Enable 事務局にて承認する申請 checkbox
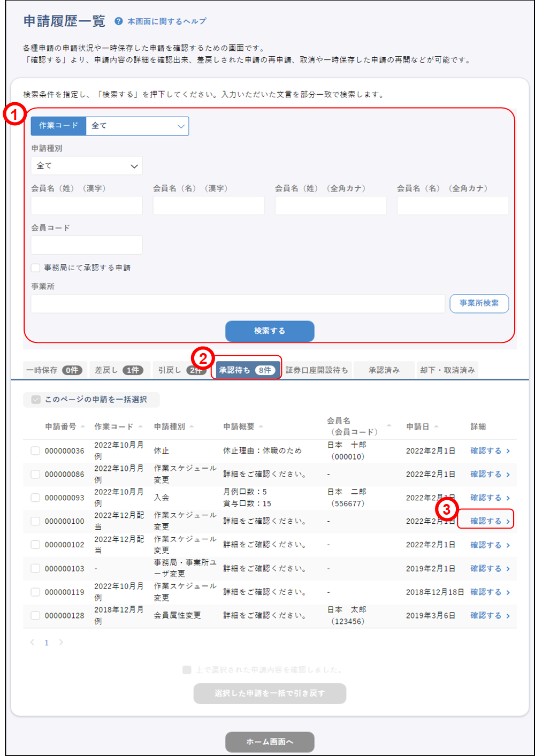Image resolution: width=535 pixels, height=756 pixels. coord(35,268)
